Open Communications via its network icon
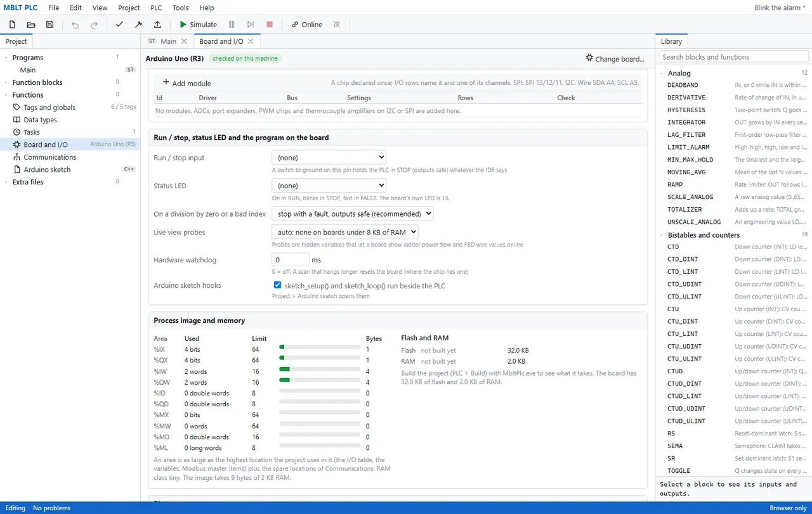 coord(17,157)
